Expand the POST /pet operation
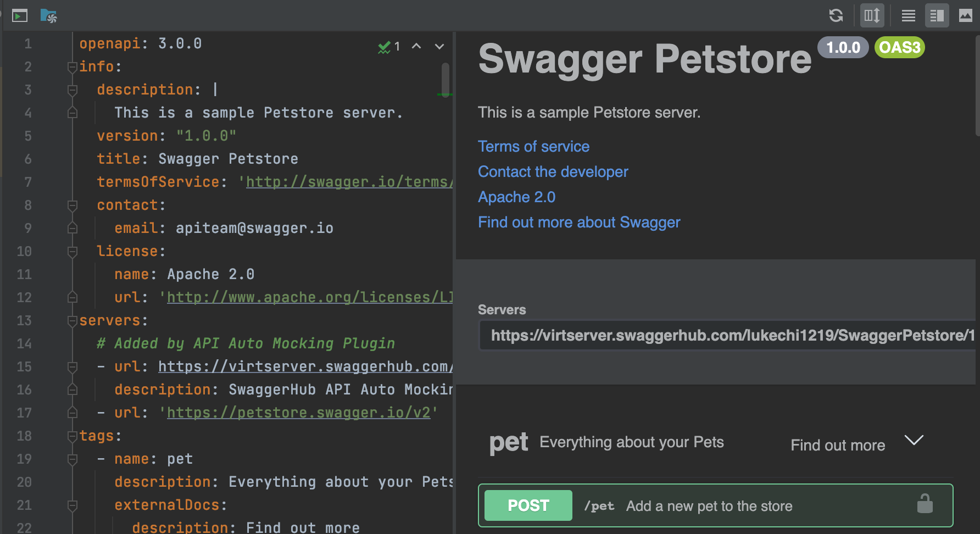Screen dimensions: 980x534 (x=715, y=505)
